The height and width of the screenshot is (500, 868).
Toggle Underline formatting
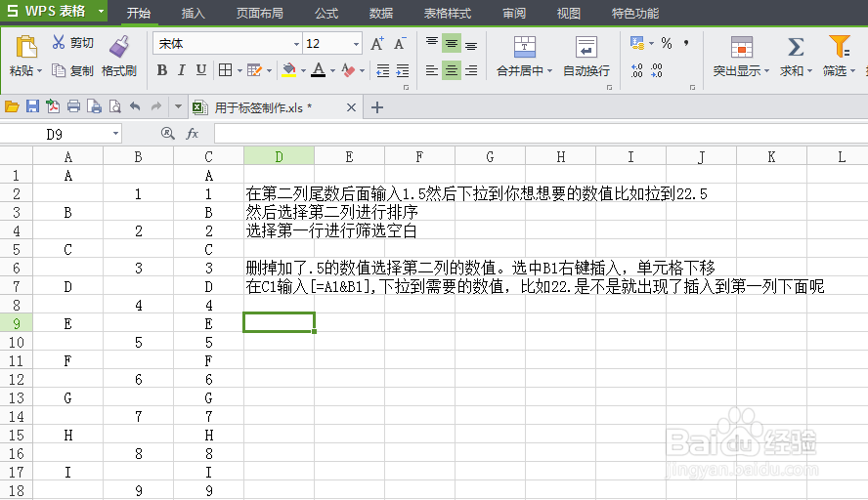point(201,70)
